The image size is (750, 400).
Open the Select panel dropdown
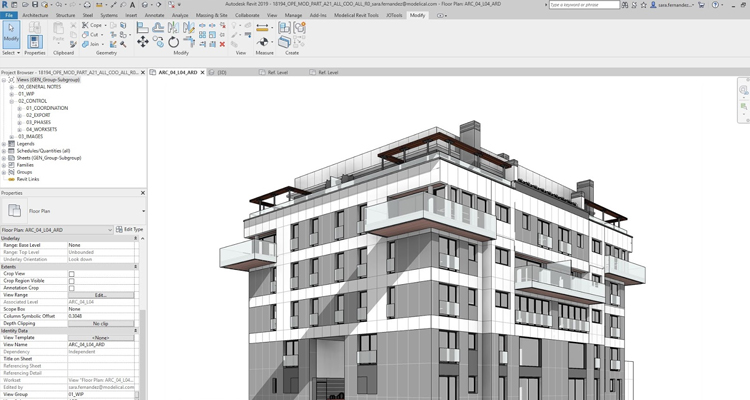coord(11,53)
